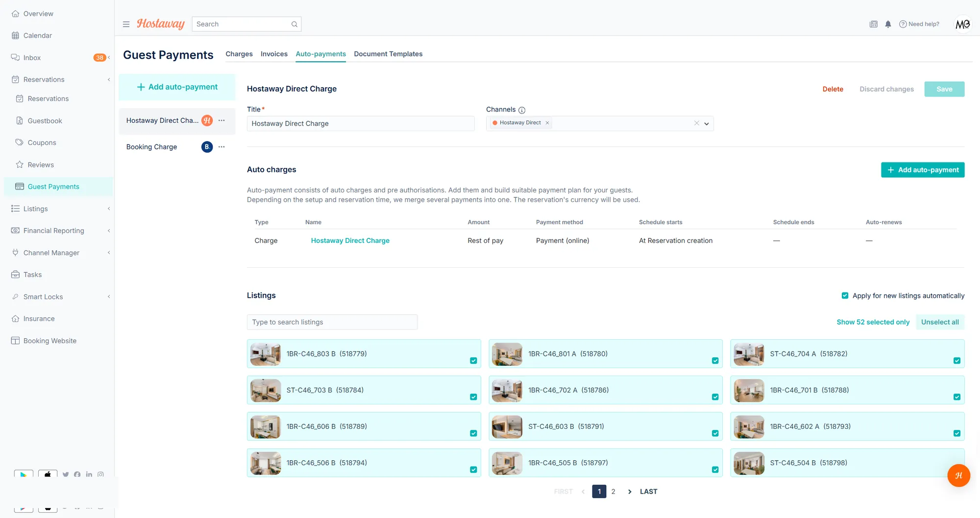Remove the Hostaway Direct channel tag
Screen dimensions: 980x518
(x=547, y=123)
